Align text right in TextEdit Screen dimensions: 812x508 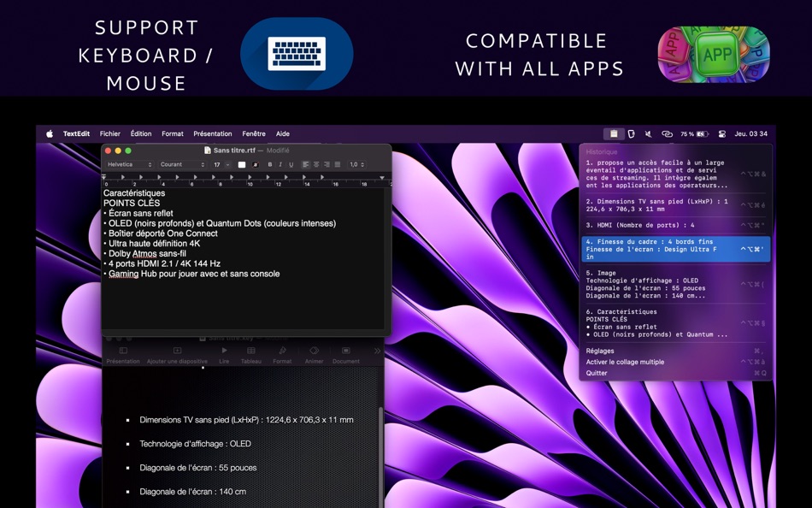click(327, 164)
